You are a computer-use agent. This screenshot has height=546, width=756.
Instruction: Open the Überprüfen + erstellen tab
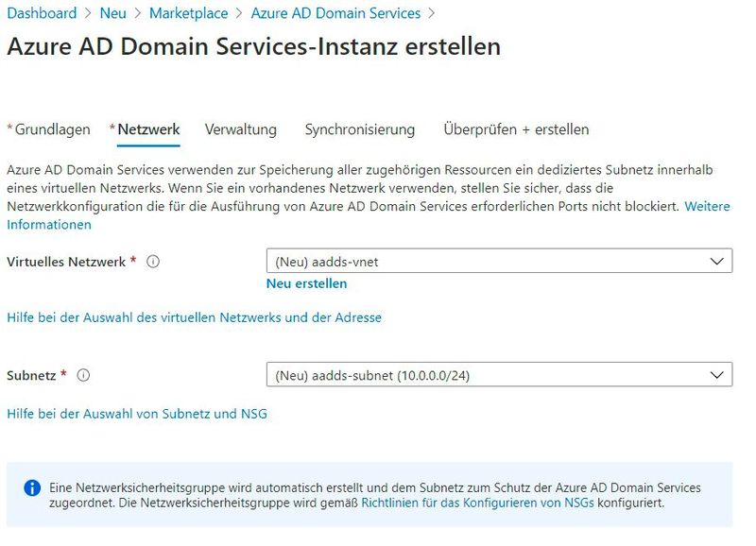coord(516,129)
